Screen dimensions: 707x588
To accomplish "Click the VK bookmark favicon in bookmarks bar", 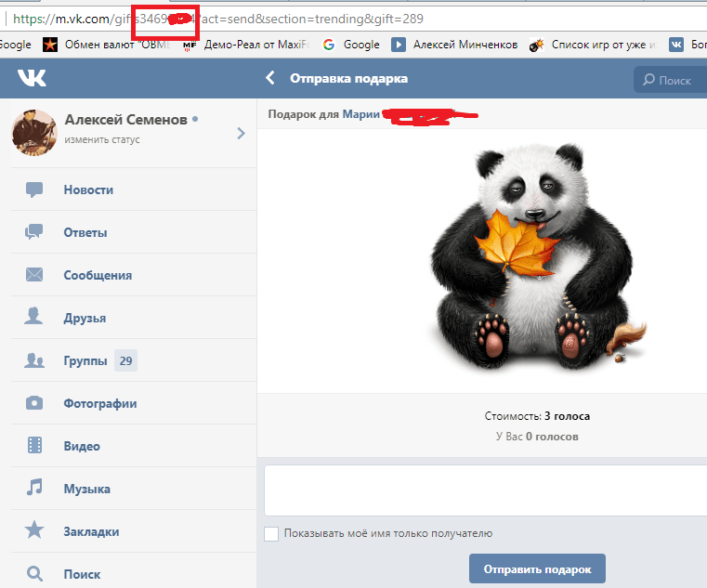I will click(x=676, y=45).
